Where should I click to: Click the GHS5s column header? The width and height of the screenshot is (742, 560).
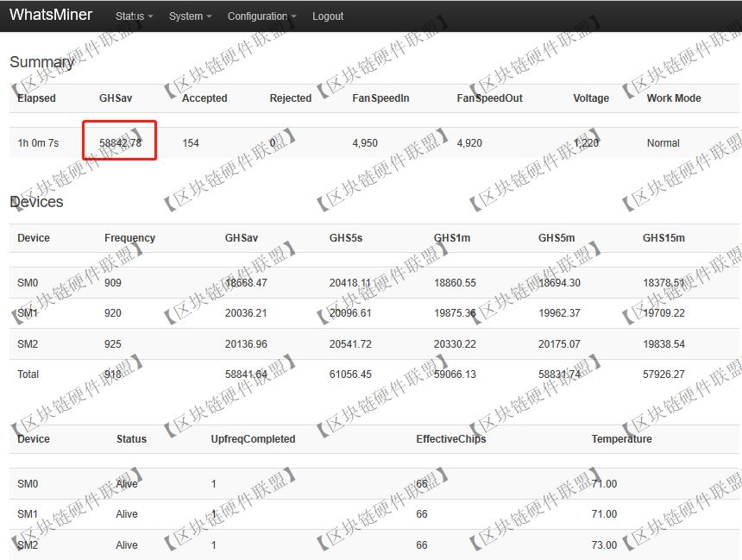click(346, 237)
